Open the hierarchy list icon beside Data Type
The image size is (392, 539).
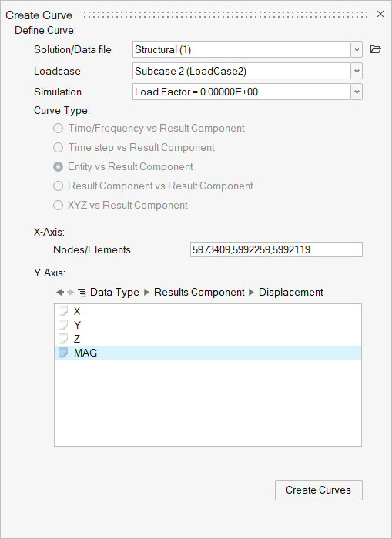[82, 293]
